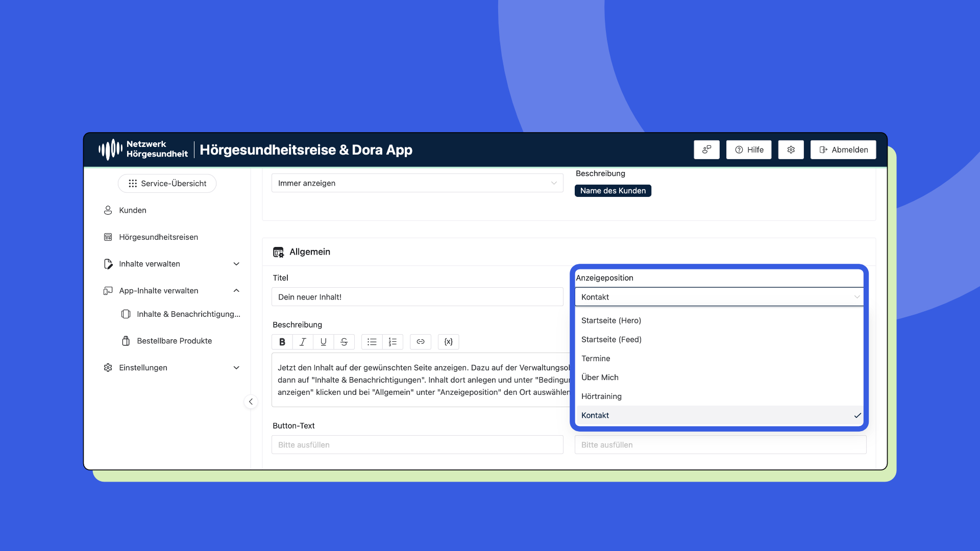Collapse the sidebar with the arrow button
Screen dimensions: 980x551
[251, 402]
